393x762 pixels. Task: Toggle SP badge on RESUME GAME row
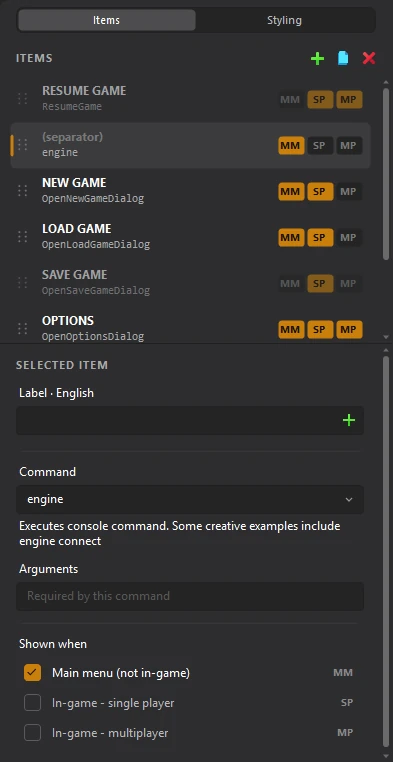click(x=319, y=100)
